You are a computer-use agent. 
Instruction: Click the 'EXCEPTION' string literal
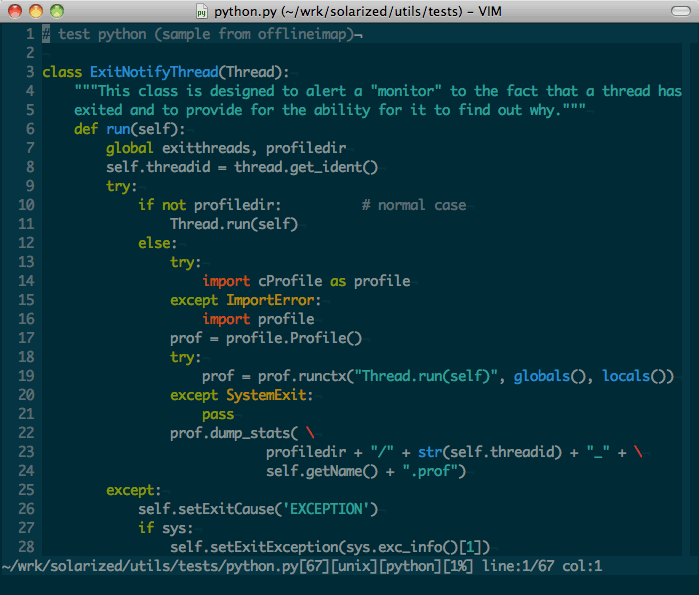tap(330, 509)
